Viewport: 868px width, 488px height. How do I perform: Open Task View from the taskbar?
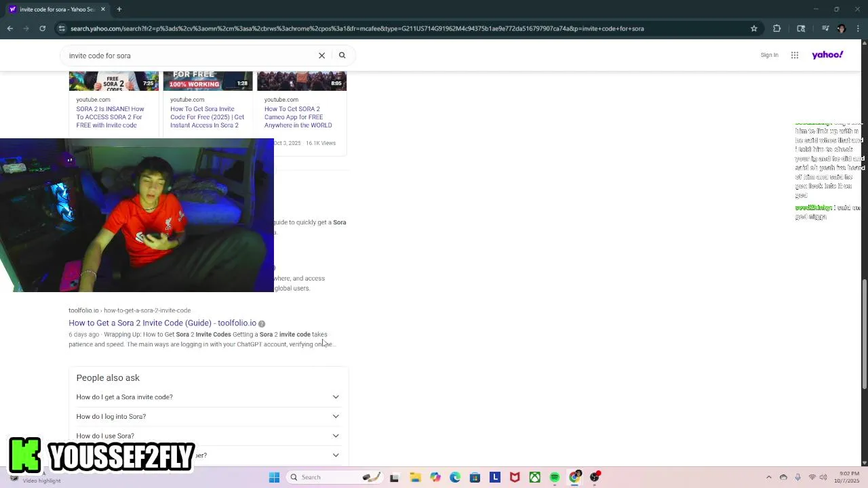point(395,477)
